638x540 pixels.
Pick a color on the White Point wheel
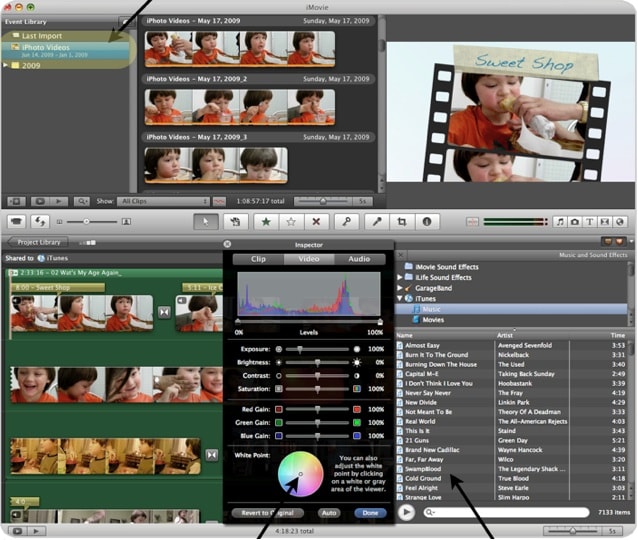click(x=300, y=474)
